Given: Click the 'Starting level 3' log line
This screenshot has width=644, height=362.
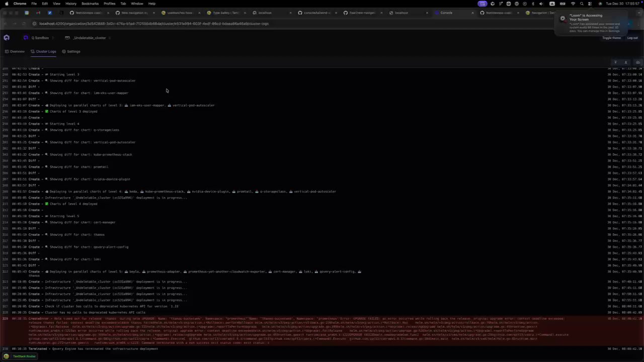Looking at the screenshot, I should pyautogui.click(x=322, y=74).
